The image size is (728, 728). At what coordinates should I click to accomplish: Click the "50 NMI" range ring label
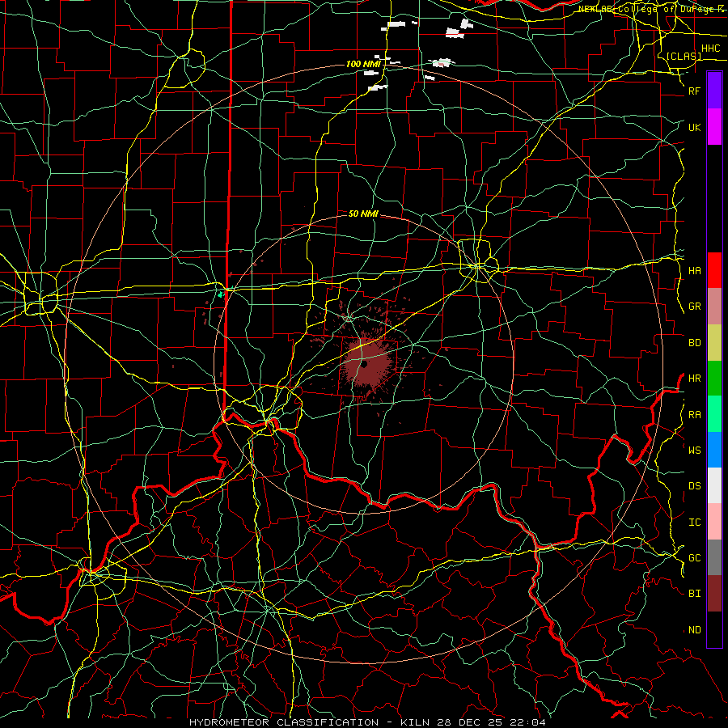click(363, 214)
